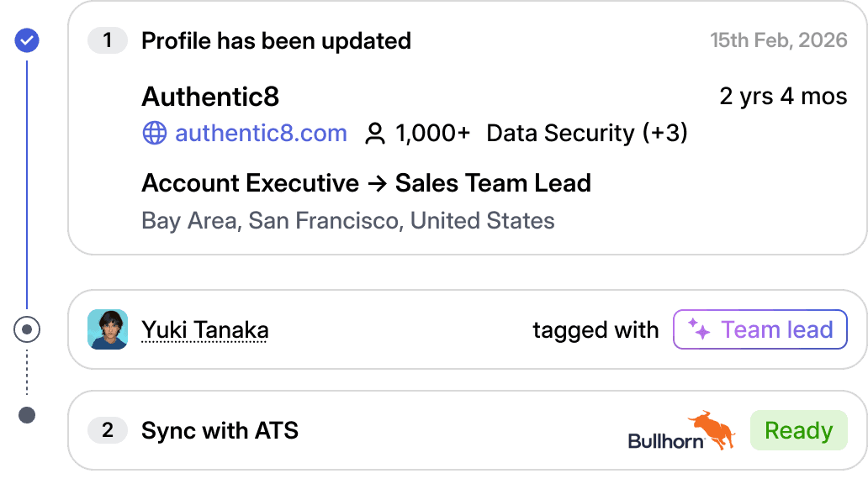Image resolution: width=868 pixels, height=484 pixels.
Task: Click the Sync with ATS heading
Action: (x=220, y=431)
